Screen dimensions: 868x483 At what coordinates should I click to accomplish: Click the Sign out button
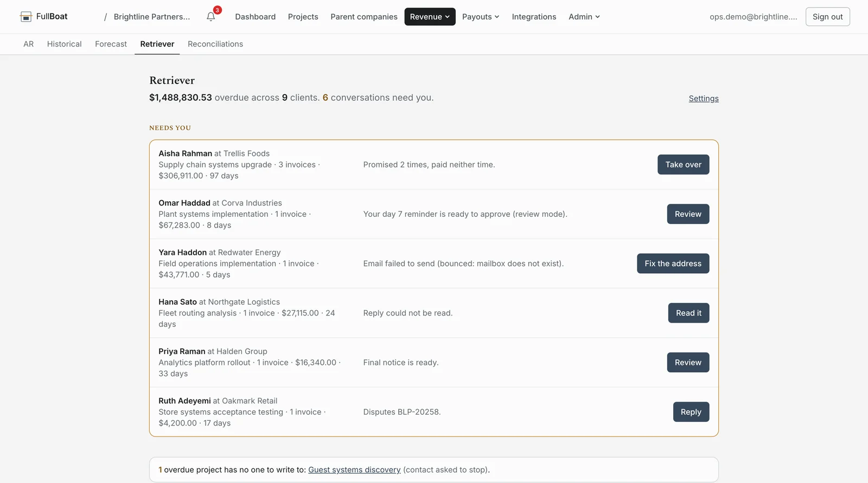[828, 17]
